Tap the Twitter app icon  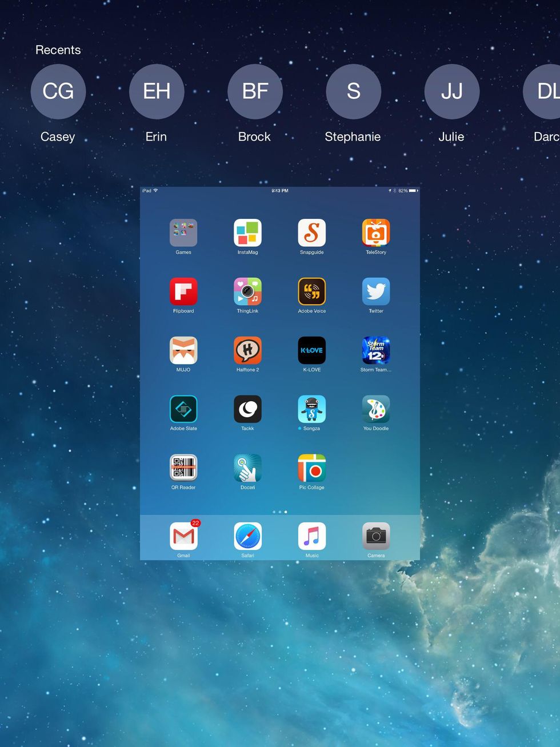pos(376,291)
